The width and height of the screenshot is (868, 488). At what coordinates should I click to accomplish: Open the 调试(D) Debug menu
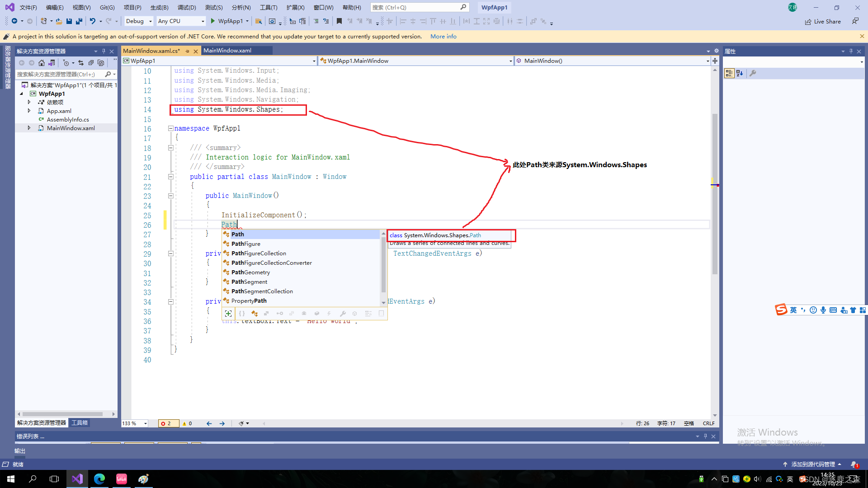(187, 7)
